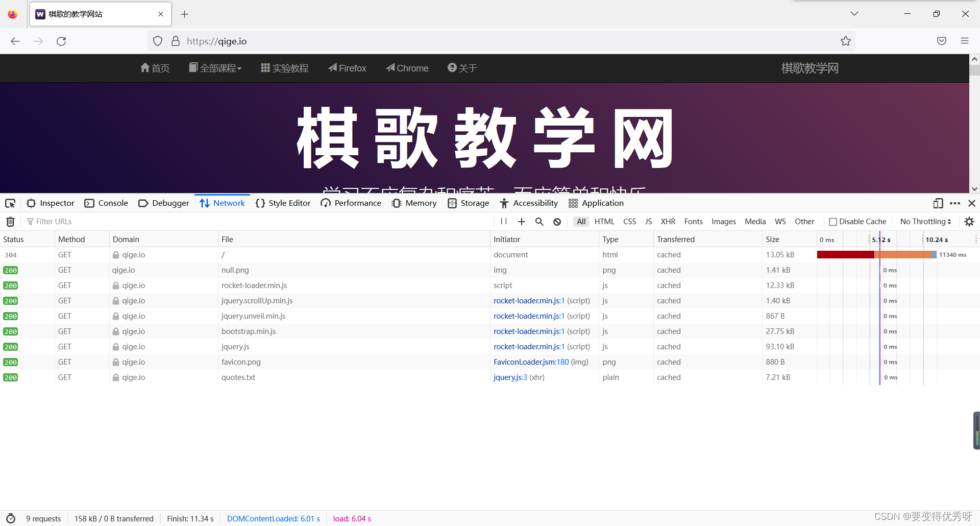Bookmark this page with star icon
Image resolution: width=980 pixels, height=526 pixels.
pyautogui.click(x=846, y=41)
